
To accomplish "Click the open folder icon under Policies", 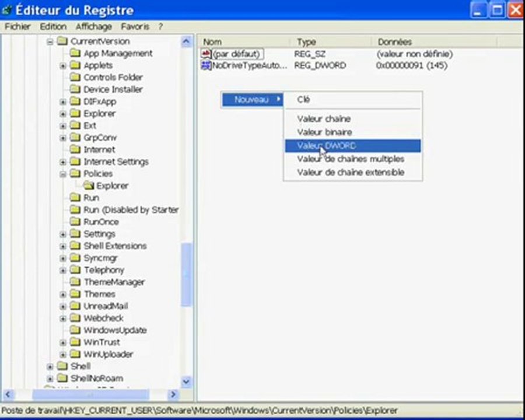I will [x=89, y=185].
